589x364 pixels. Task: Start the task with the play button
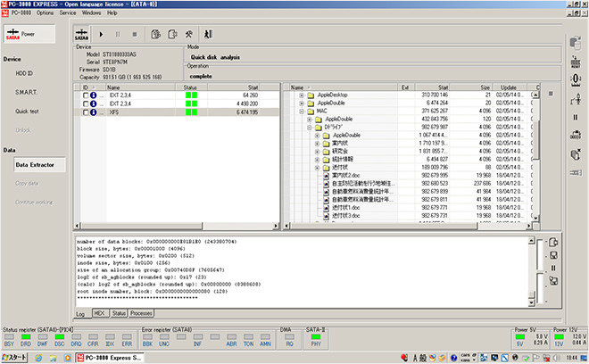(101, 35)
